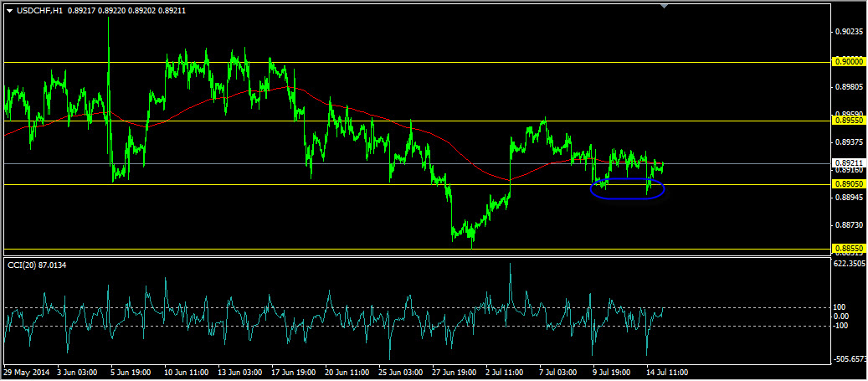This screenshot has width=868, height=381.
Task: Click the USDCHF,H1 symbol title text
Action: [x=39, y=9]
